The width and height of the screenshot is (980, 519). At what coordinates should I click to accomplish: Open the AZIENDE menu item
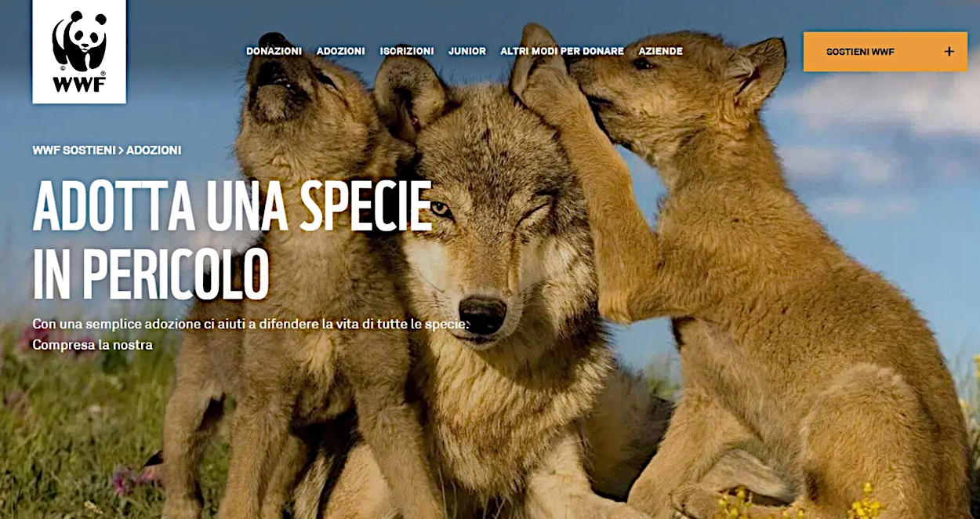click(660, 51)
